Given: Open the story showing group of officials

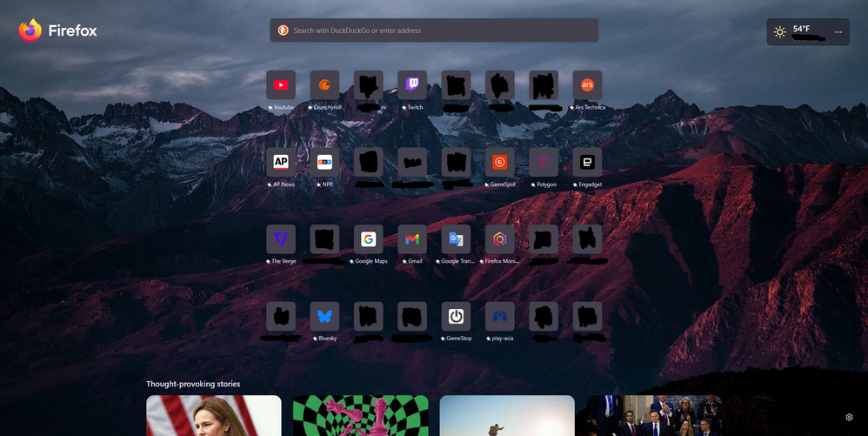Looking at the screenshot, I should (654, 415).
